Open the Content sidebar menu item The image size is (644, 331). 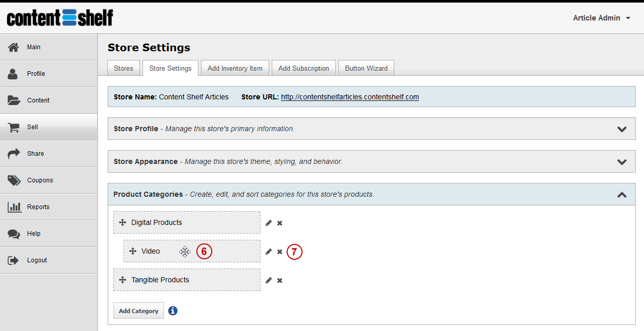pyautogui.click(x=49, y=100)
